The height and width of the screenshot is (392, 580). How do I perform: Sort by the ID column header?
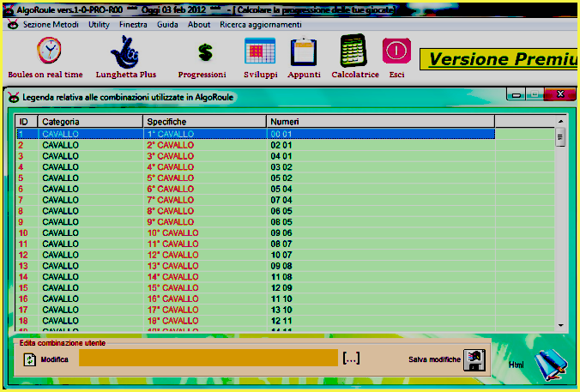[27, 122]
